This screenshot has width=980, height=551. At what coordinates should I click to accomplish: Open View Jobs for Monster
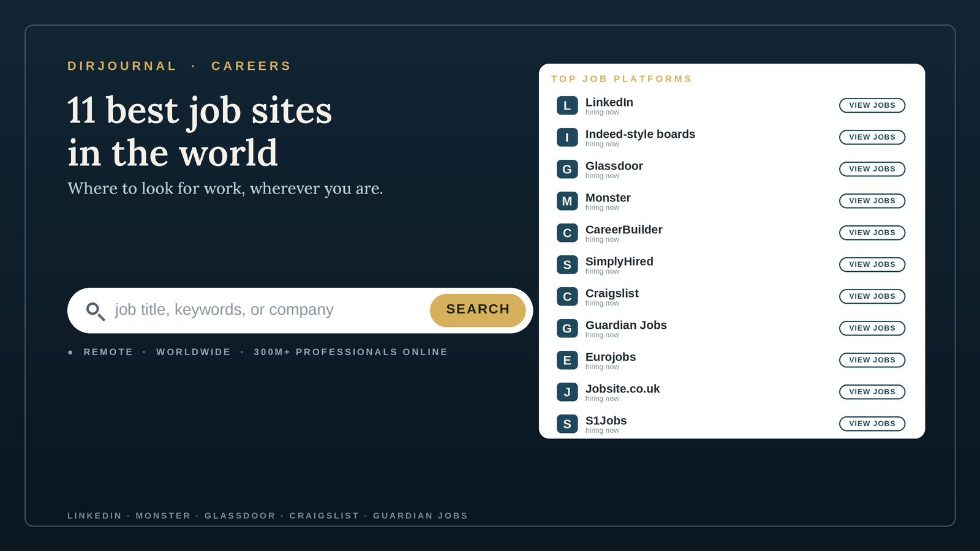pos(872,201)
